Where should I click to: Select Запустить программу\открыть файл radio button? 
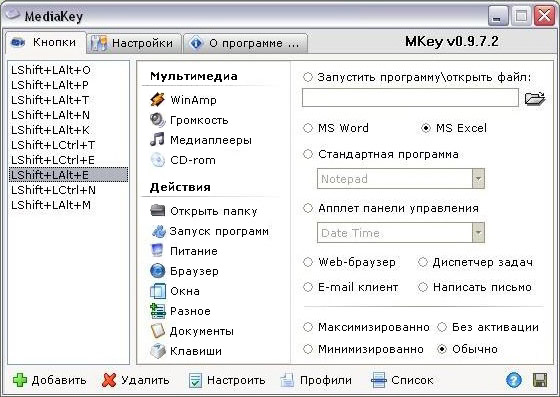pos(308,77)
